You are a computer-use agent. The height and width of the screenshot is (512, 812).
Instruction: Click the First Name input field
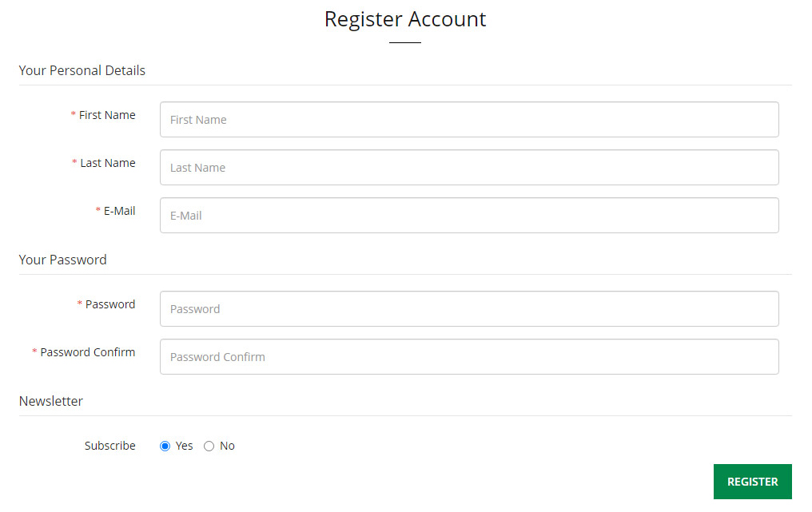[x=469, y=120]
